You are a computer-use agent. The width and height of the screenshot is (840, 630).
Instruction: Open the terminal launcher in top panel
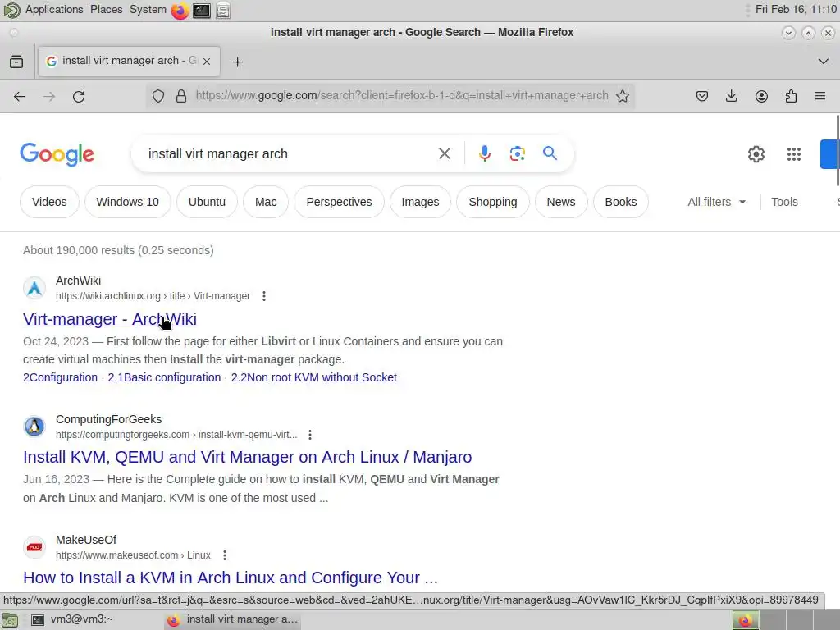click(202, 10)
